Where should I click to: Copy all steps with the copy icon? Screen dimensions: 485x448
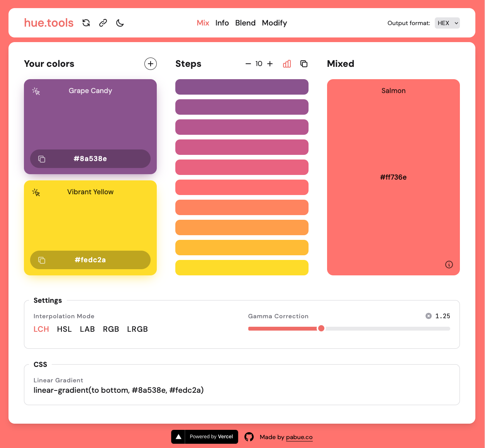coord(304,64)
